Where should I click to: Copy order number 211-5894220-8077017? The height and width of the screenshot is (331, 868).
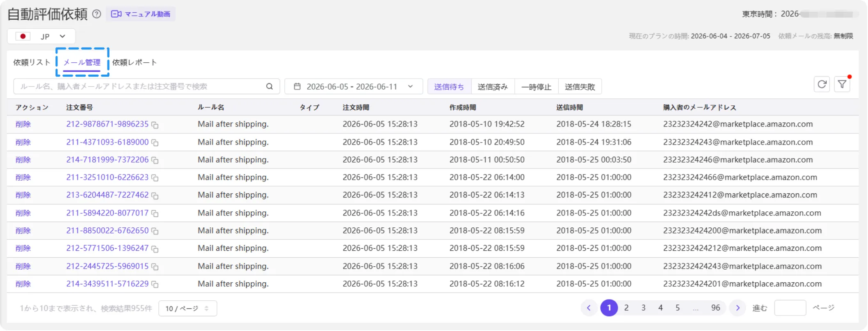click(155, 213)
